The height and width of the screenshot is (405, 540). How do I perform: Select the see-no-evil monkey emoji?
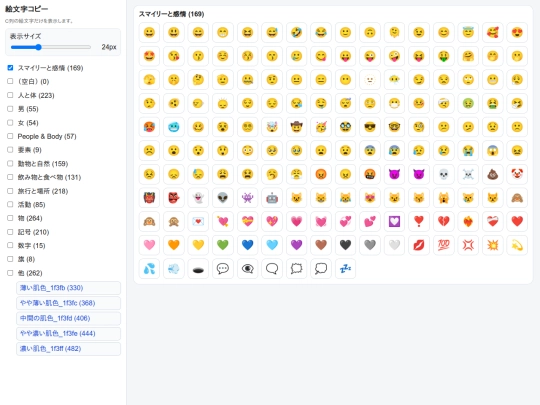coord(517,198)
